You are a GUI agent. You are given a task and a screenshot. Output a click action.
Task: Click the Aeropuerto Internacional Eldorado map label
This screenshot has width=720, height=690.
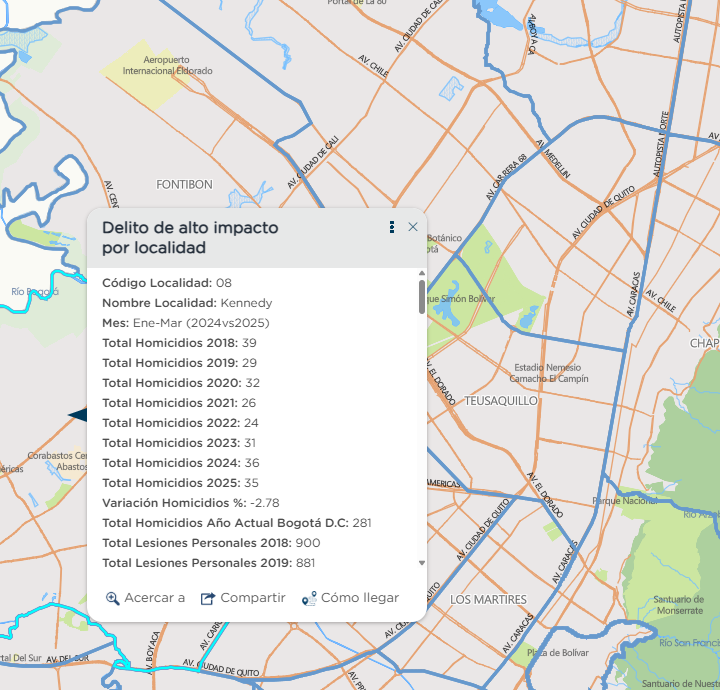click(167, 66)
